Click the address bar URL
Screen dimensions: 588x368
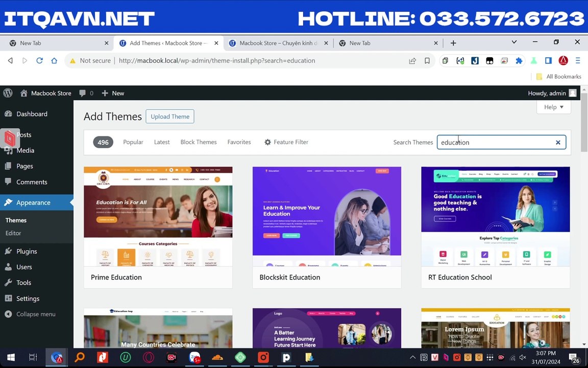coord(217,60)
